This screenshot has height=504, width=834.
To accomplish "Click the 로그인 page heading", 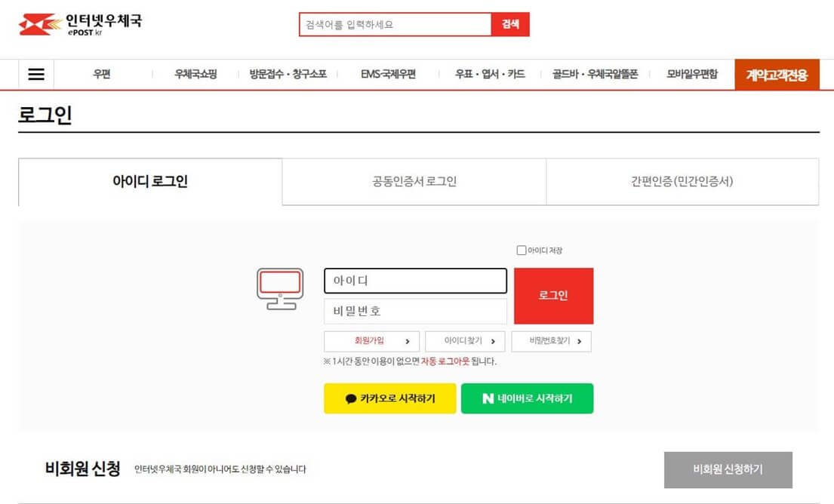I will [45, 114].
